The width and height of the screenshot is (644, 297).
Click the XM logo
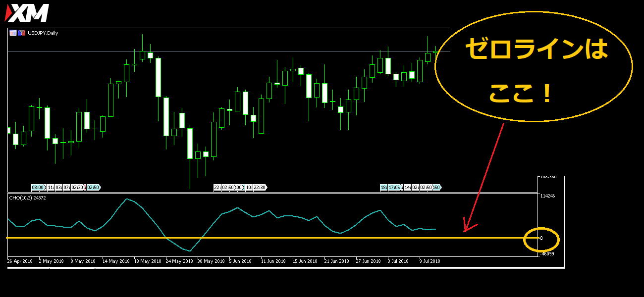tap(27, 13)
